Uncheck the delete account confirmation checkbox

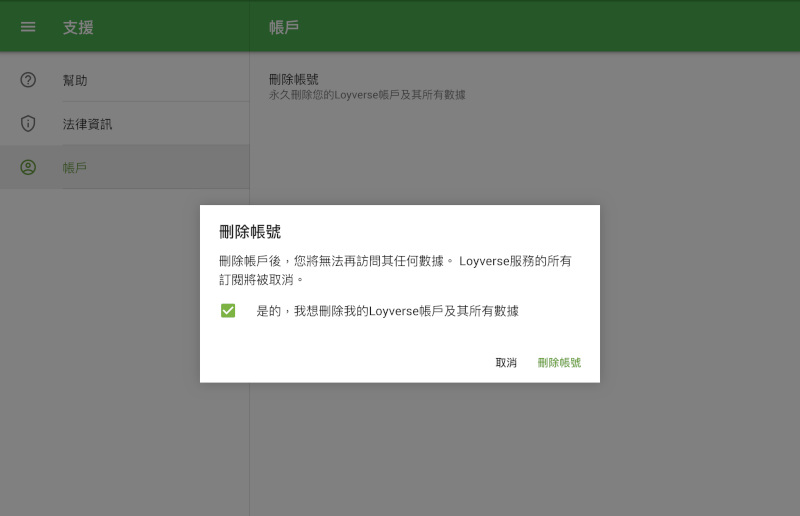228,310
